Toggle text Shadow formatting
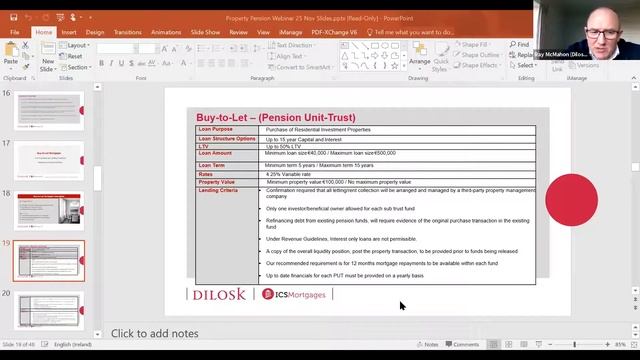Image resolution: width=640 pixels, height=360 pixels. coord(131,63)
